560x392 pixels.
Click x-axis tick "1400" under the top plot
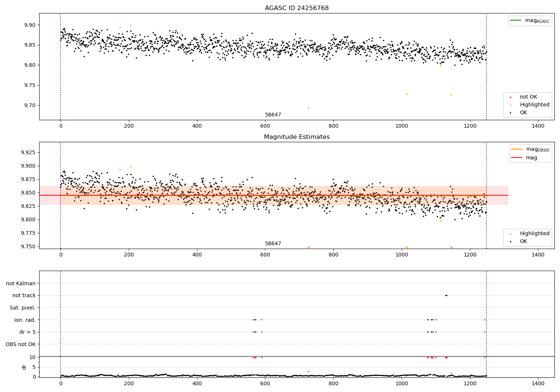point(538,126)
